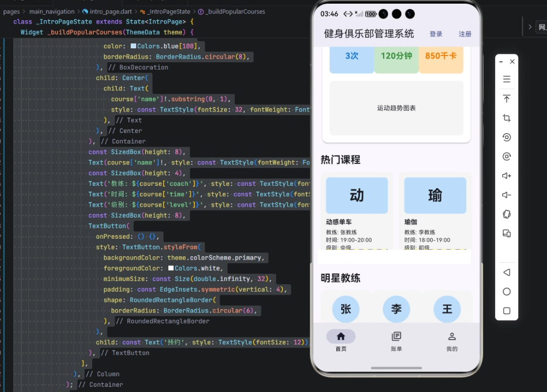Select the 王 coach avatar
547x392 pixels.
pos(447,309)
